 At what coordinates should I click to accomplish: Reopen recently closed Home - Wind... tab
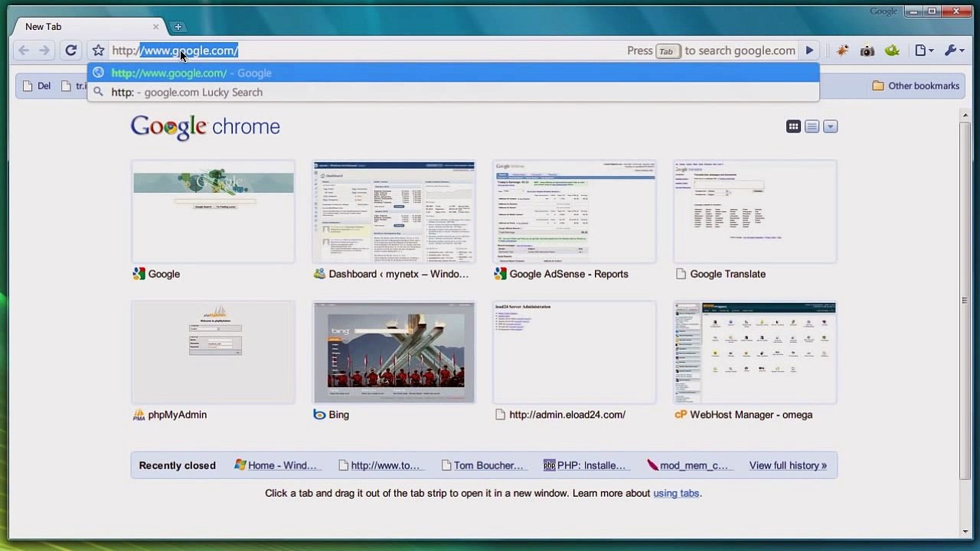[276, 465]
